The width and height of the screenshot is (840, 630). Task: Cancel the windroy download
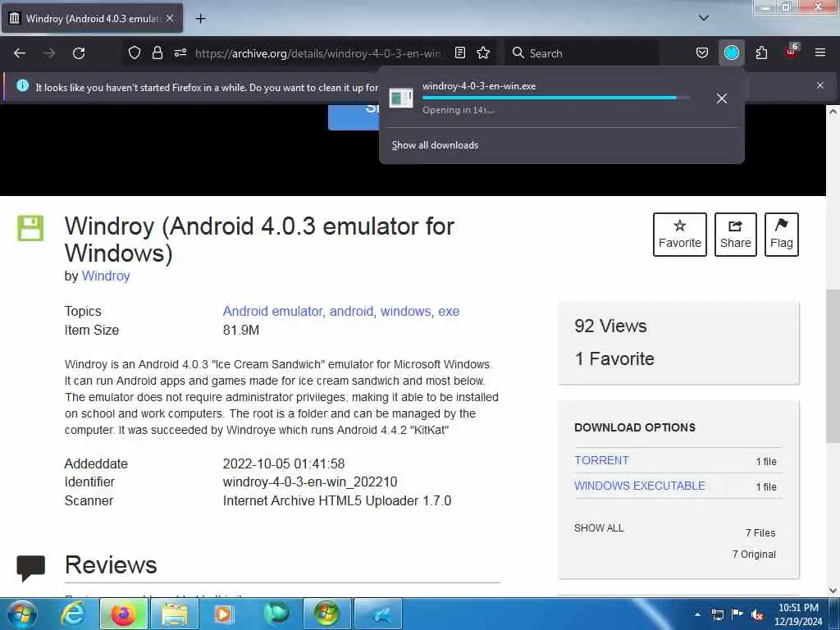tap(722, 98)
